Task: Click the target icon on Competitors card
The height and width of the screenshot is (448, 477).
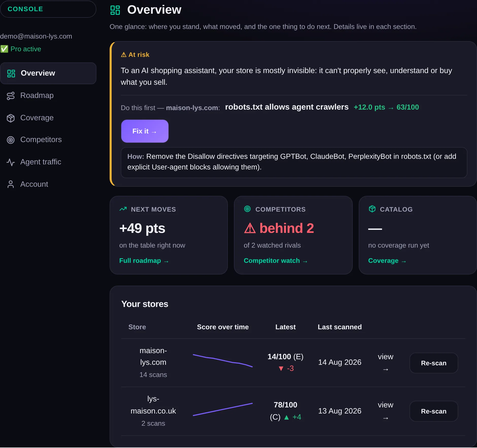Action: 247,209
